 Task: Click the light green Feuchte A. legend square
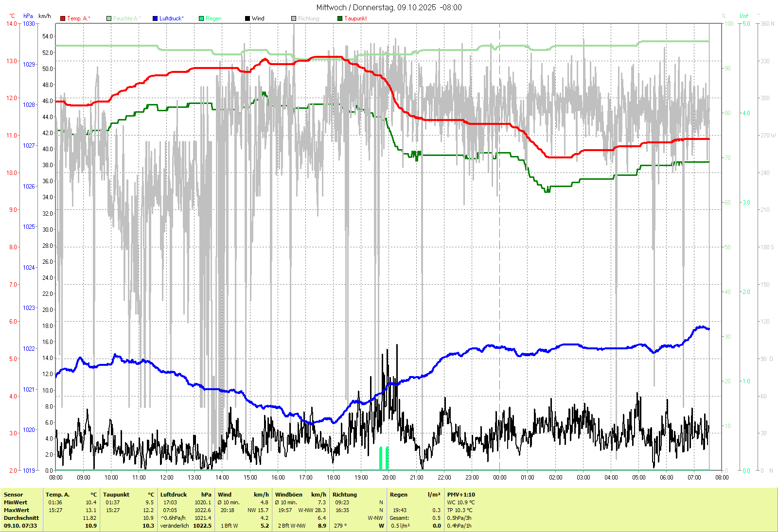click(109, 18)
